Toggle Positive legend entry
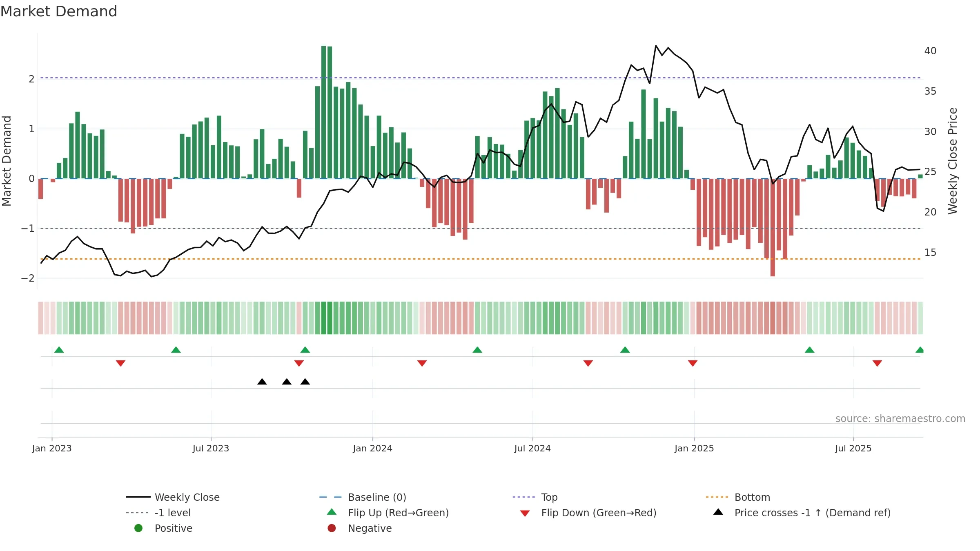Screen dimensions: 980x551 (163, 528)
